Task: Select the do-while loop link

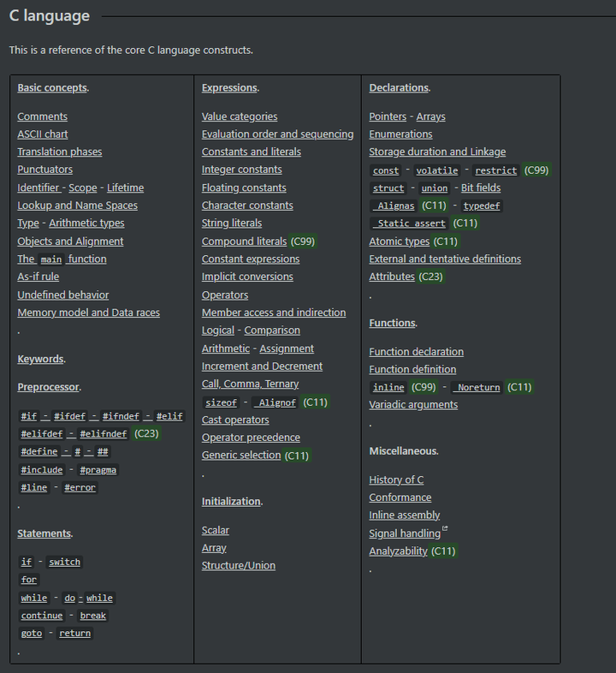Action: coord(88,598)
